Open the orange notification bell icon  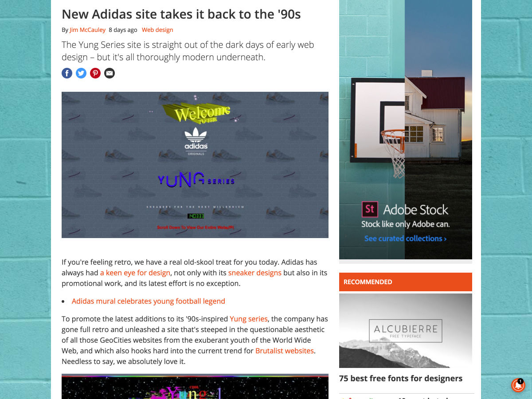(518, 385)
